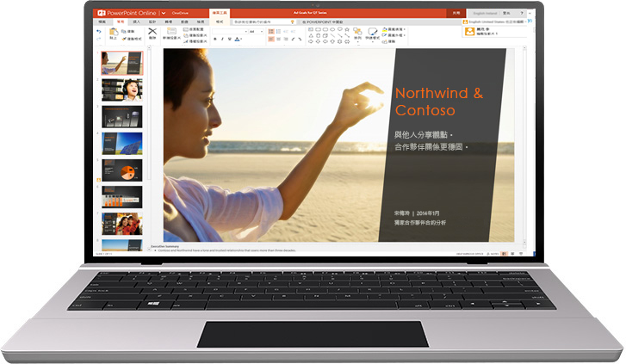Image resolution: width=626 pixels, height=364 pixels.
Task: Select the left-right double arrow shape
Action: 347,42
